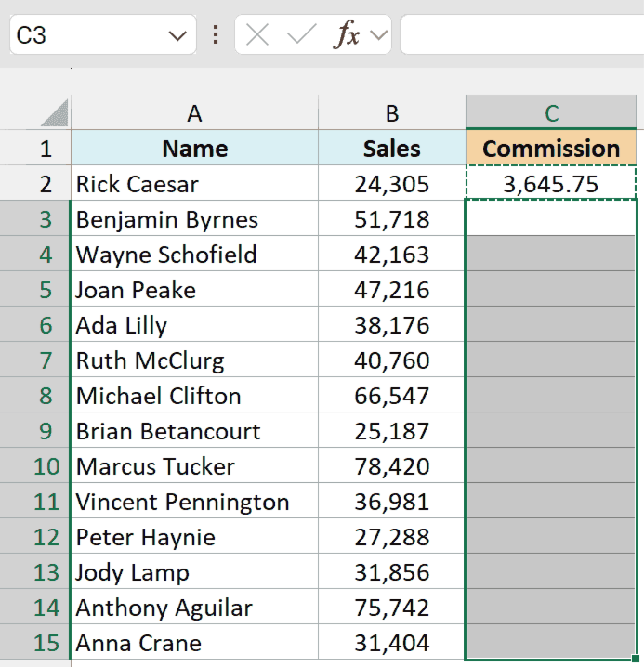Select row 2 header

coord(35,183)
